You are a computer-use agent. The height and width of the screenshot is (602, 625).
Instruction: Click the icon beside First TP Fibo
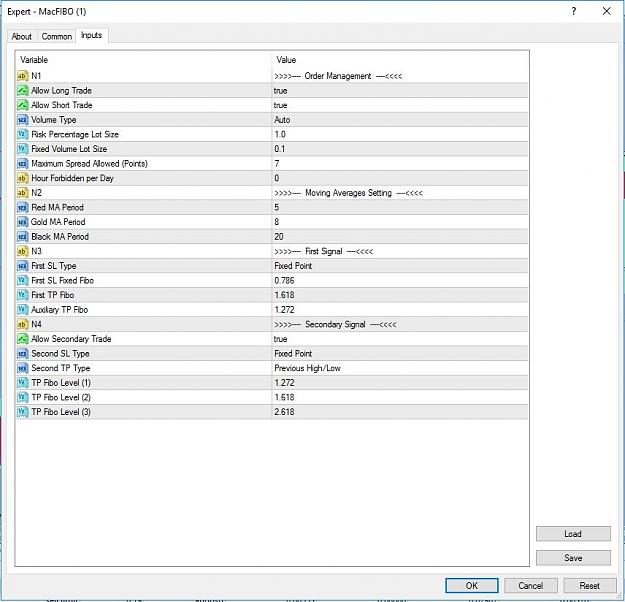click(x=22, y=295)
